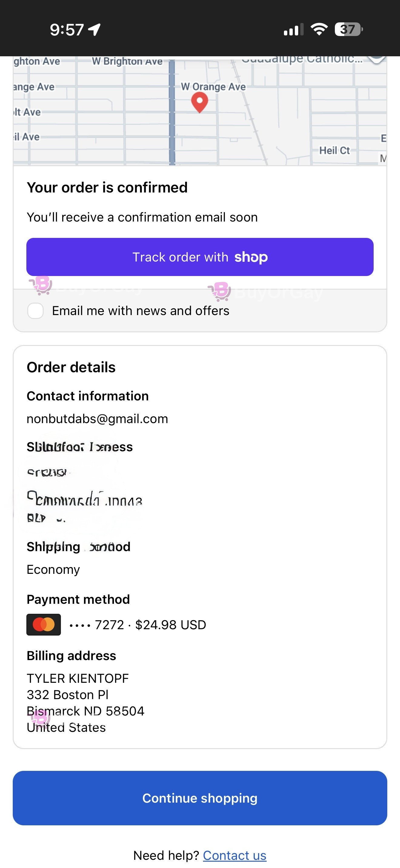This screenshot has height=868, width=400.
Task: Check Email me with news and offers
Action: tap(35, 311)
